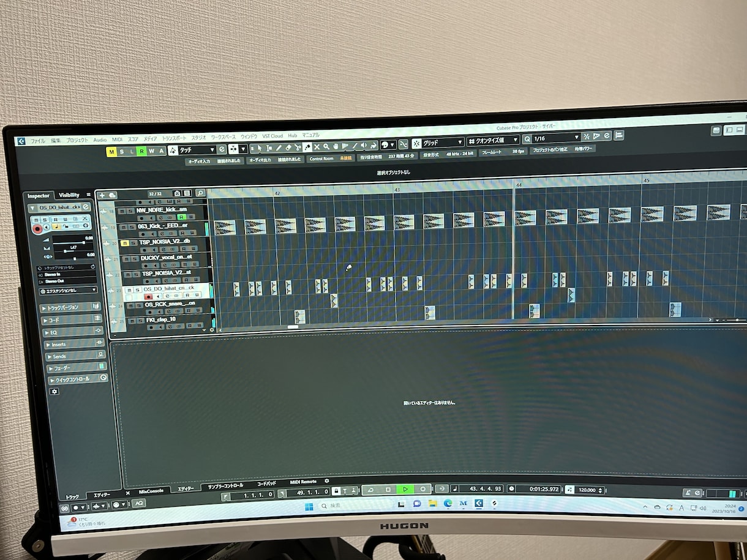Viewport: 747px width, 560px height.
Task: Select the Line tool
Action: (355, 146)
